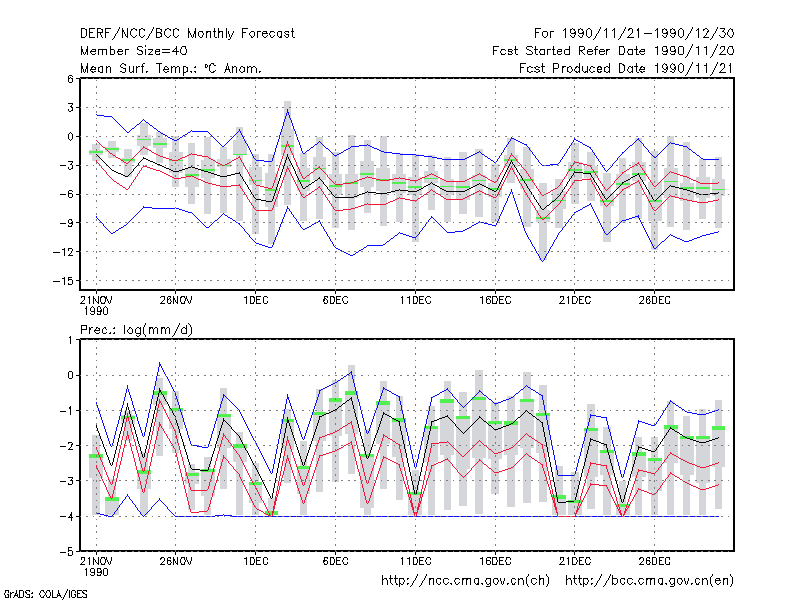The width and height of the screenshot is (800, 600).
Task: Select the 21NOV label on temperature chart axis
Action: (x=96, y=300)
